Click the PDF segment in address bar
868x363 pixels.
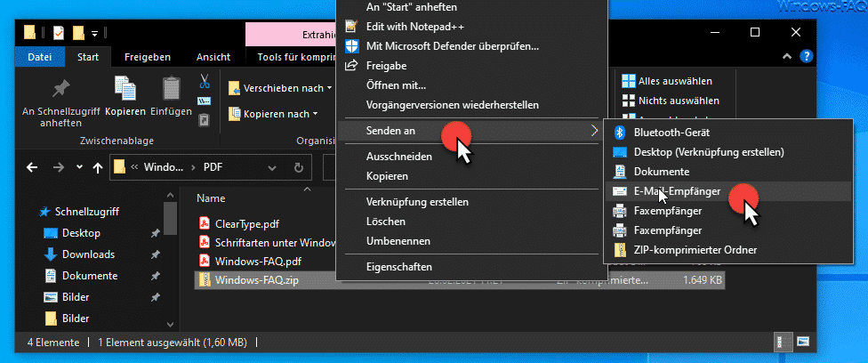215,166
